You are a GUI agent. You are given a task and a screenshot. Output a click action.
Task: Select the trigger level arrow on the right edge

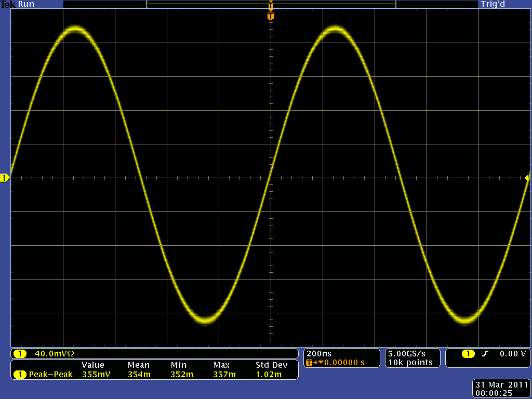tap(527, 177)
